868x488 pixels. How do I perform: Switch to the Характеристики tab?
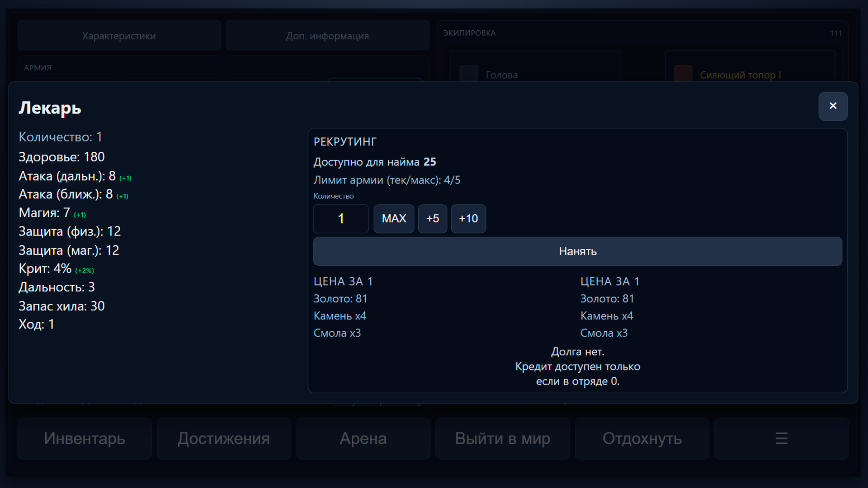pos(118,35)
